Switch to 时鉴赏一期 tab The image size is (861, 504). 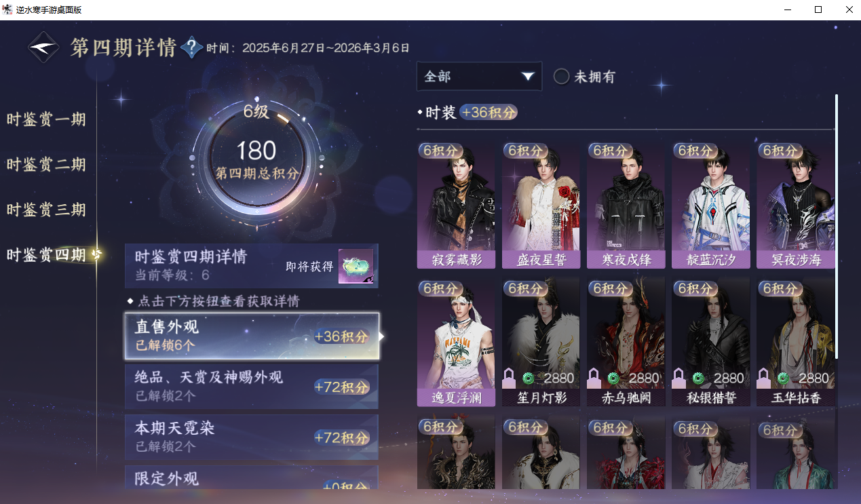(46, 119)
